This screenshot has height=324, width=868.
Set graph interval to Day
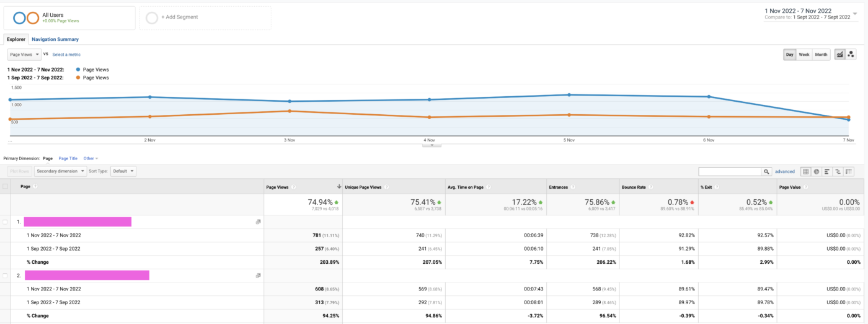790,55
